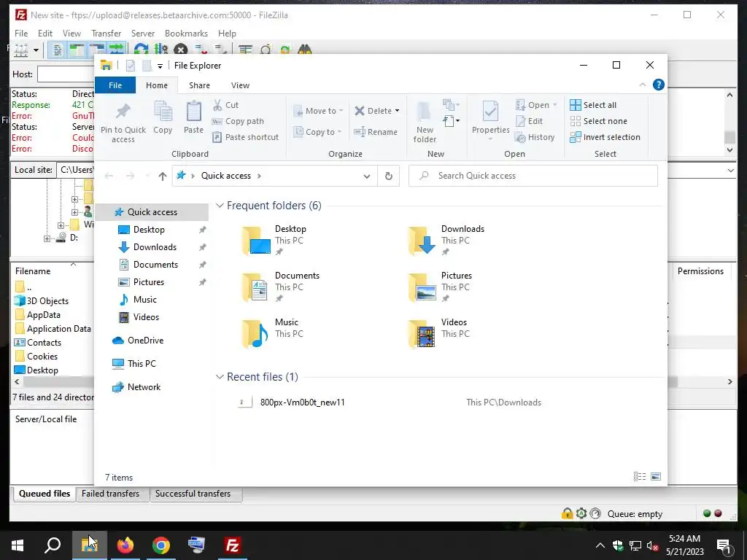Click New folder icon

tap(425, 122)
